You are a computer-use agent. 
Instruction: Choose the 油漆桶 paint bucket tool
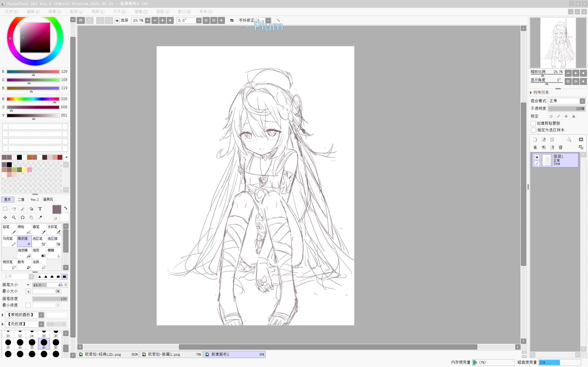tap(24, 253)
